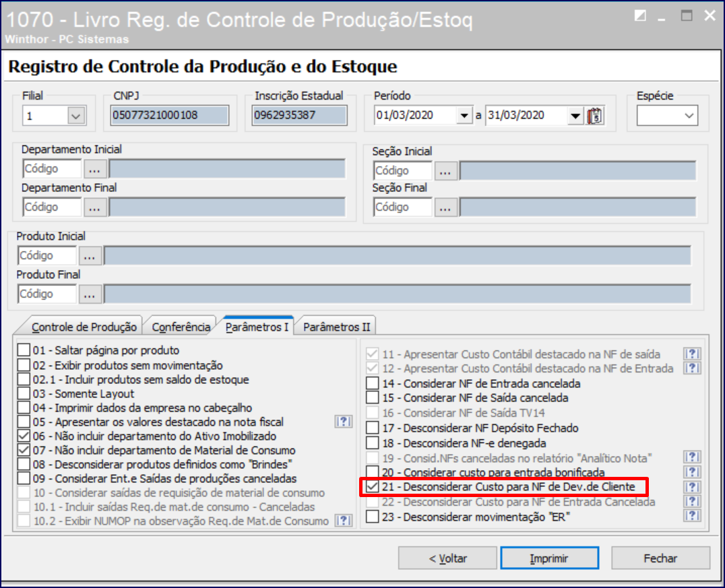The width and height of the screenshot is (725, 588).
Task: Click the Fechar button
Action: pyautogui.click(x=660, y=558)
